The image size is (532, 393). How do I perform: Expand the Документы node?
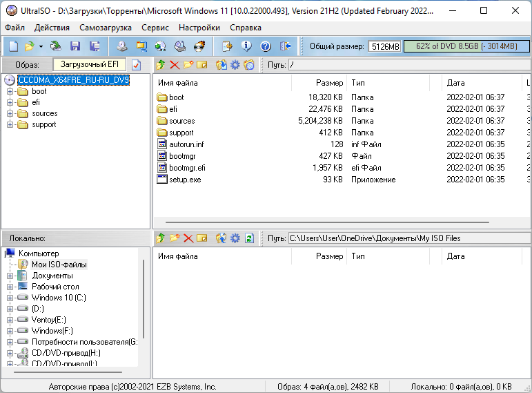click(10, 276)
